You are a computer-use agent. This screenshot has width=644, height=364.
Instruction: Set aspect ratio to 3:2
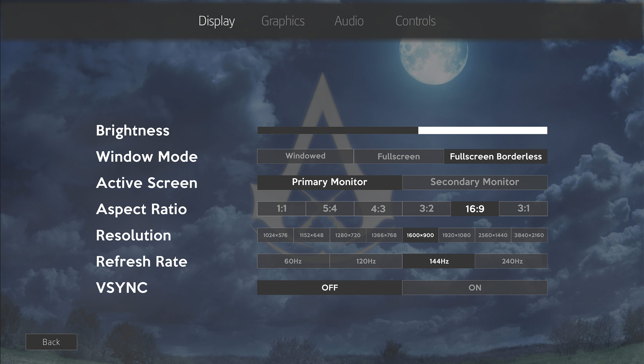point(426,209)
